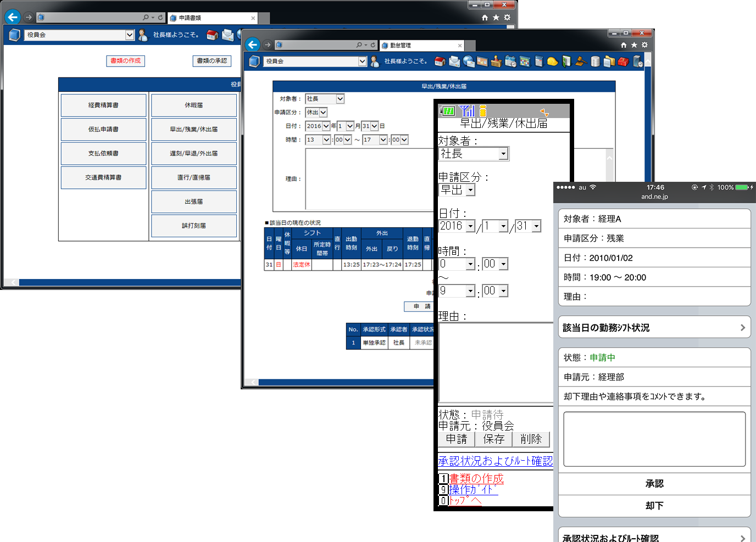Click back arrow in 勤怠管理 browser window
Viewport: 756px width, 542px height.
[x=252, y=45]
